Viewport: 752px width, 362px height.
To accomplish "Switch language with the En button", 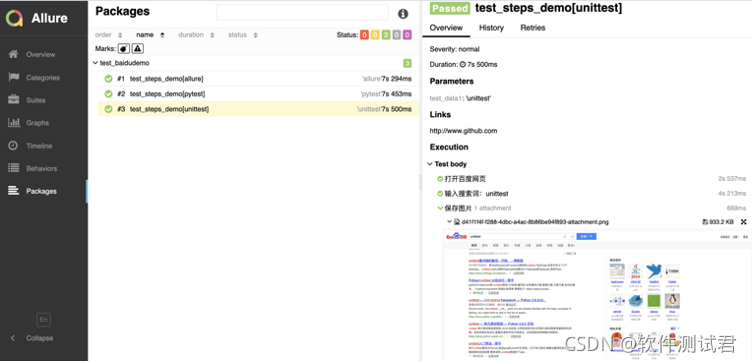I will coord(43,320).
